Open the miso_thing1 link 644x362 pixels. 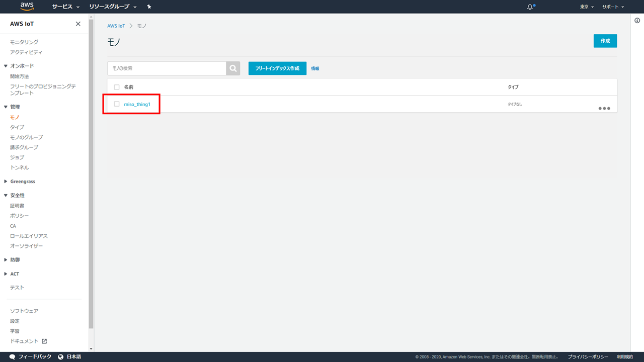click(x=137, y=104)
